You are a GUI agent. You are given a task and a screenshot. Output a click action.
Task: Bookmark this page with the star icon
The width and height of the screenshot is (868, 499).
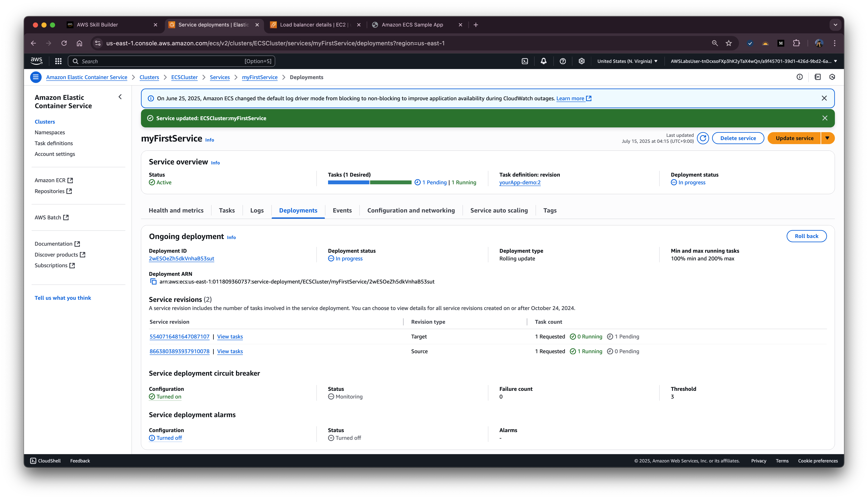(x=729, y=43)
